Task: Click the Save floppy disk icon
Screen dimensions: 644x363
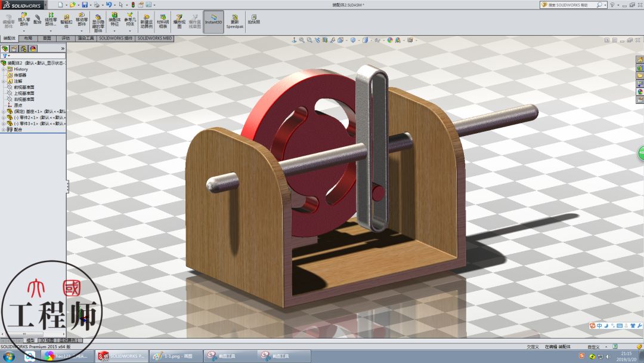Action: pyautogui.click(x=85, y=5)
